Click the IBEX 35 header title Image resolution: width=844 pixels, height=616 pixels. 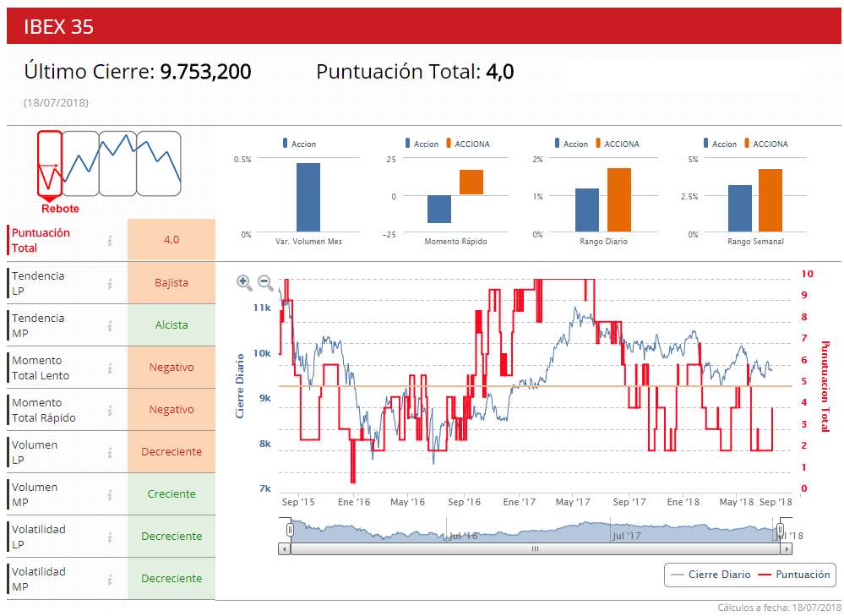tap(58, 27)
